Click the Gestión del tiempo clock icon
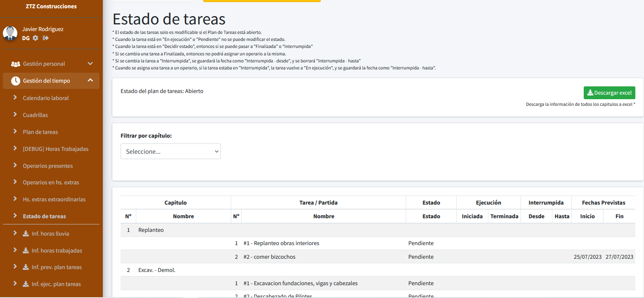Image resolution: width=644 pixels, height=298 pixels. [16, 81]
